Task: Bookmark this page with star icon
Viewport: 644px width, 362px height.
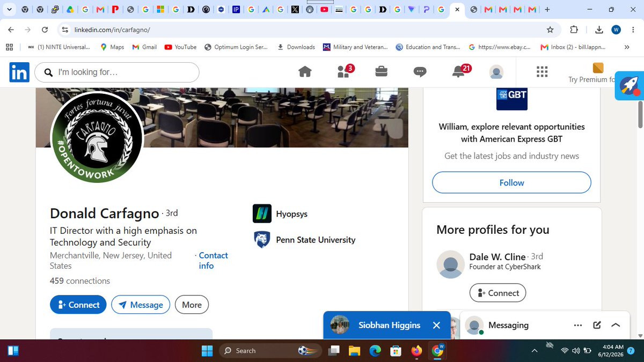Action: point(550,29)
